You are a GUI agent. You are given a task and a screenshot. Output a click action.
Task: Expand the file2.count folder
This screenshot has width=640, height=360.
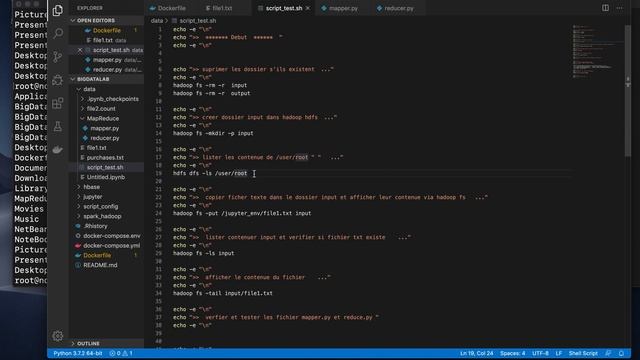coord(107,109)
